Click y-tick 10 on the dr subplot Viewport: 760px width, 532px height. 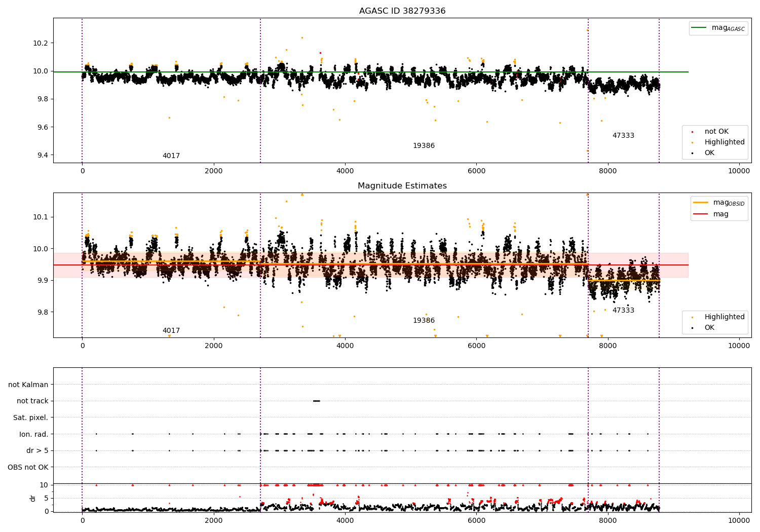tap(45, 485)
